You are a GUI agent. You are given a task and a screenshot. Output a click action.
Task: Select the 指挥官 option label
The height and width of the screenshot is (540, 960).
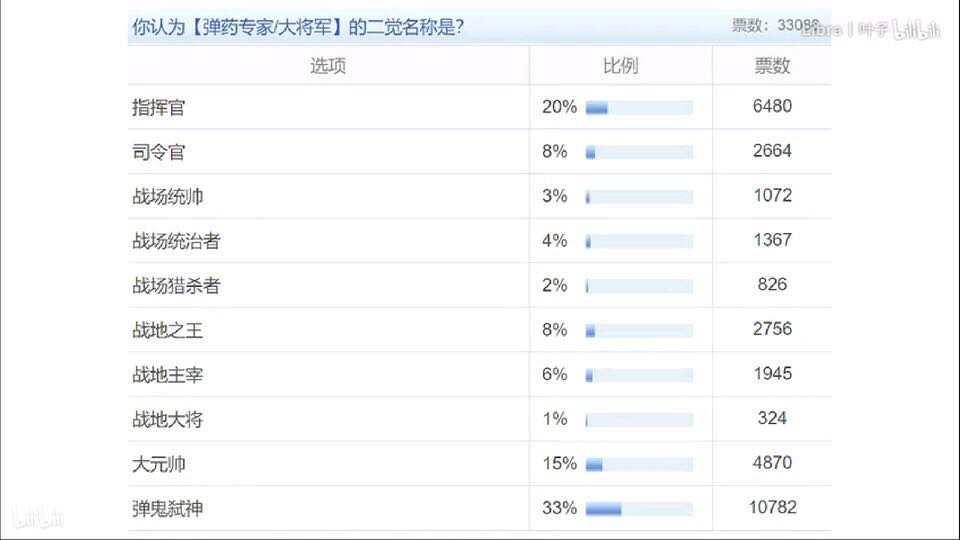tap(158, 108)
